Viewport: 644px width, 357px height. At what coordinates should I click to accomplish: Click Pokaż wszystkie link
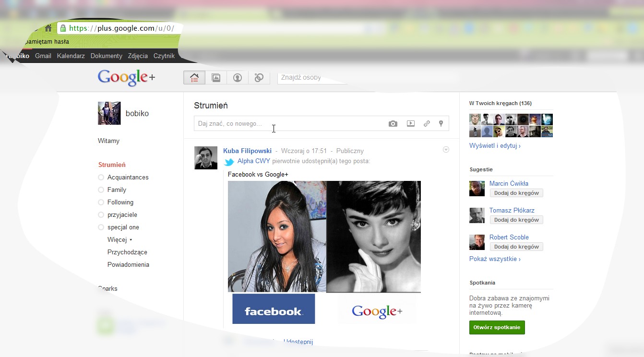pos(495,259)
